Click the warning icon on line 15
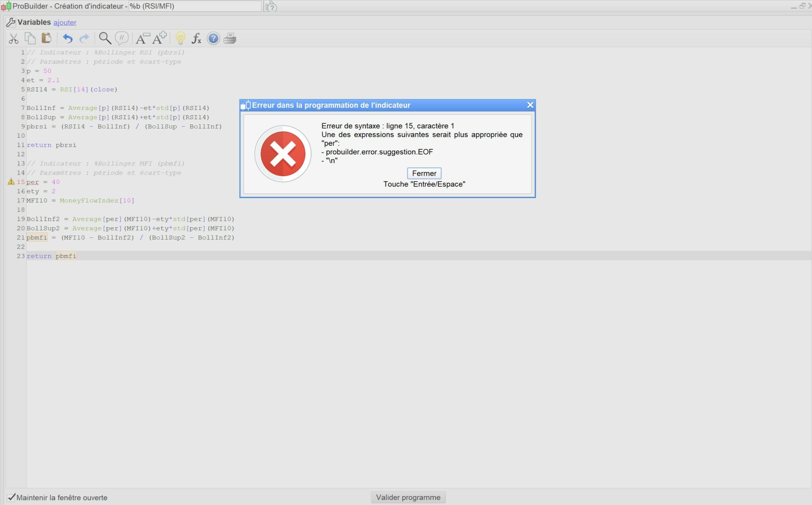812x505 pixels. click(x=11, y=182)
